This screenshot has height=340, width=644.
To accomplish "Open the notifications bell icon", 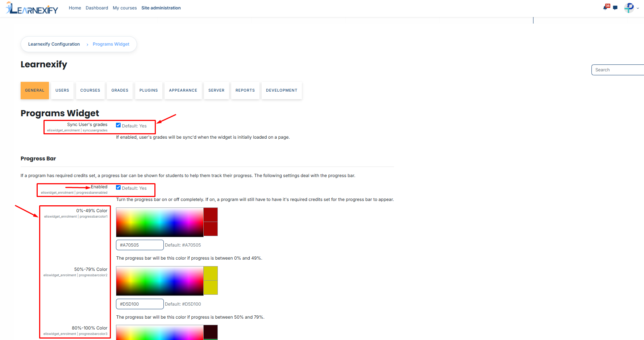I will pos(605,8).
